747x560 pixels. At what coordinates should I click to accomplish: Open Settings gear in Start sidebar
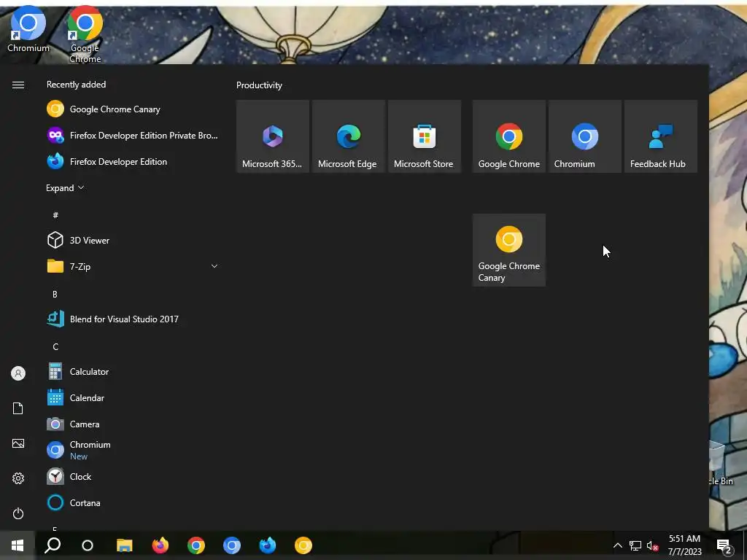coord(18,478)
